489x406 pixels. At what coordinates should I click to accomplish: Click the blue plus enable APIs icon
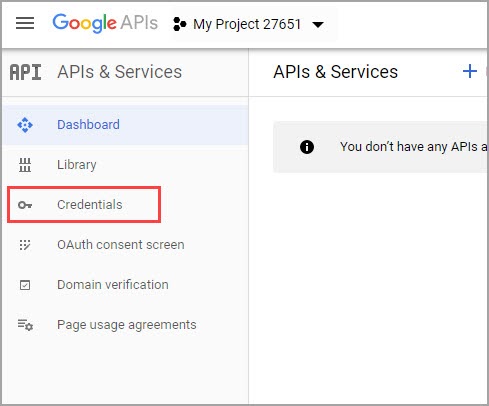coord(470,71)
